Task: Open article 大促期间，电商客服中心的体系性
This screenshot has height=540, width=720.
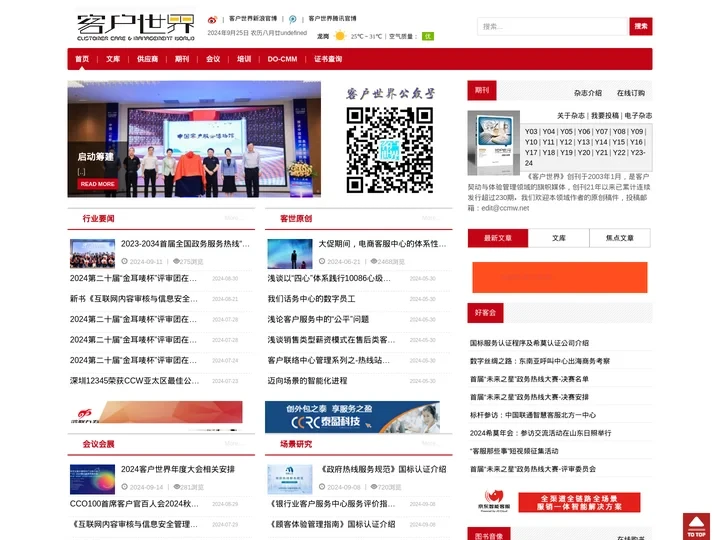Action: pos(382,244)
